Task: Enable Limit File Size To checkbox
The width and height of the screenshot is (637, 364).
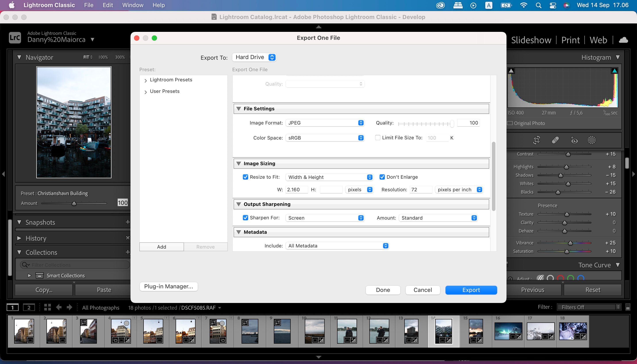Action: [x=377, y=137]
